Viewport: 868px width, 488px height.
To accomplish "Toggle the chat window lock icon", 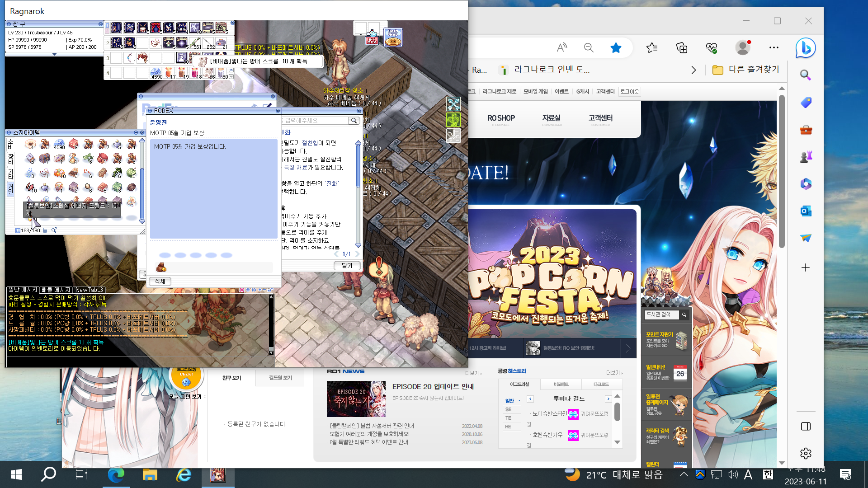I will coord(270,290).
